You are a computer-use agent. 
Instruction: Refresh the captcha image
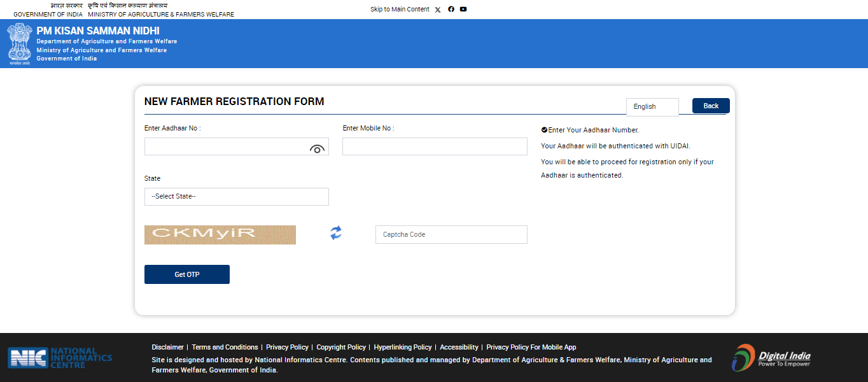tap(335, 234)
